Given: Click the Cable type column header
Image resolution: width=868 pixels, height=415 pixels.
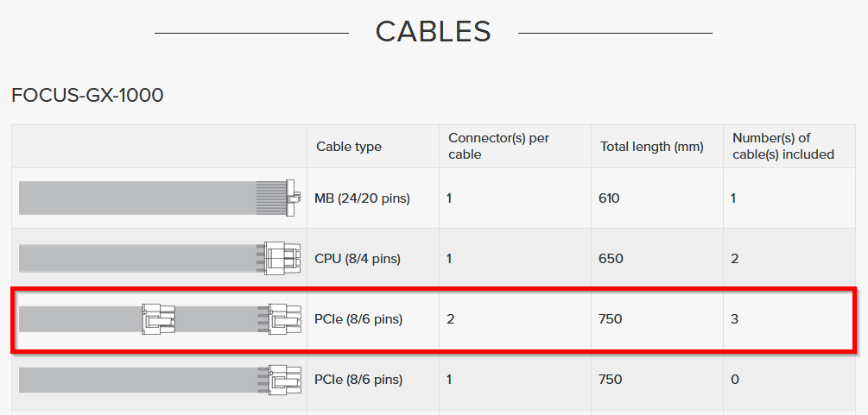Looking at the screenshot, I should [x=349, y=147].
